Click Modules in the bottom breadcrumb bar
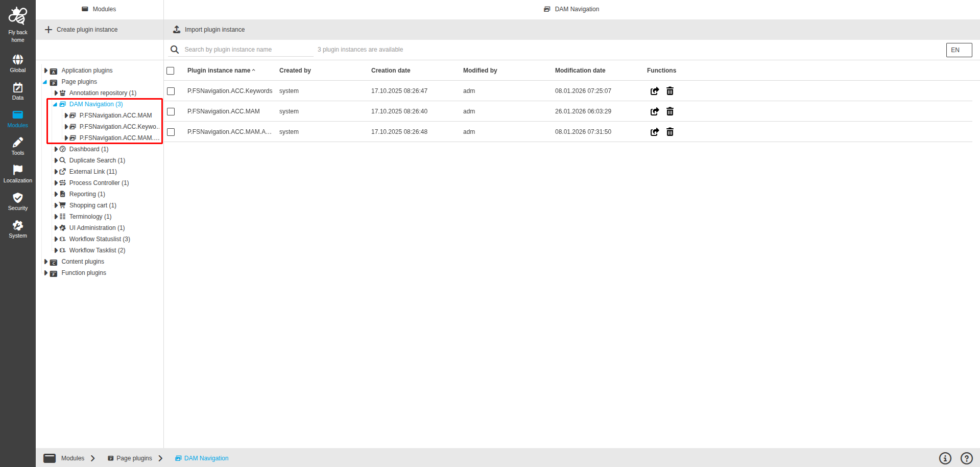The height and width of the screenshot is (467, 980). 73,458
